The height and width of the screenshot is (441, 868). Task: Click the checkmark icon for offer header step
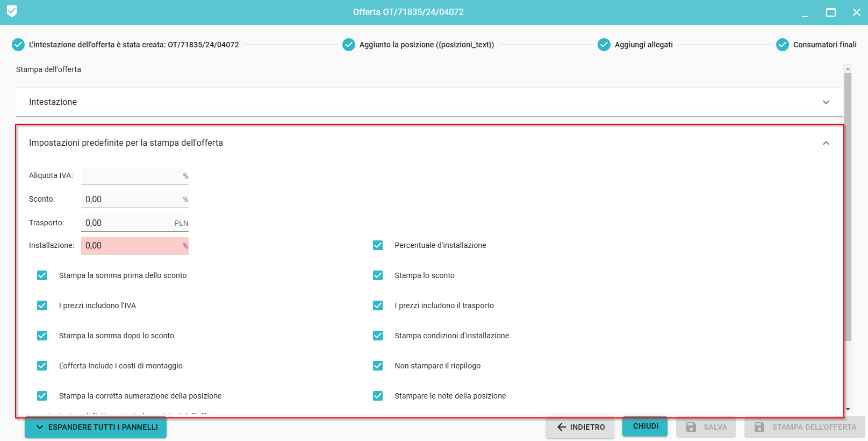pos(18,45)
